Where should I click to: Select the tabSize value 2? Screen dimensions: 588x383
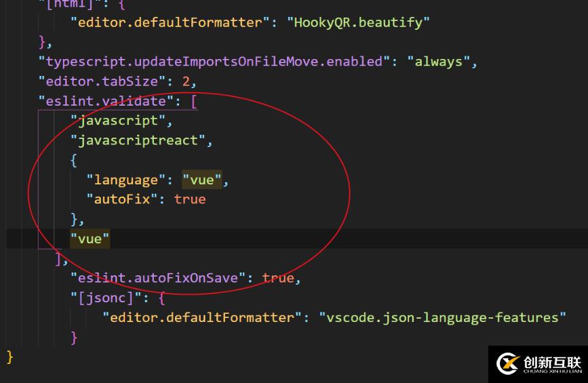point(186,81)
